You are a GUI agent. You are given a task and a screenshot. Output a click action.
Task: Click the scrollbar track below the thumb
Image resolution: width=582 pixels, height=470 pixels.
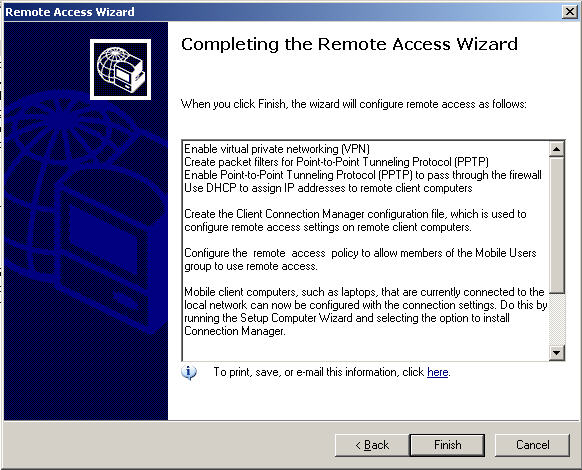(556, 319)
